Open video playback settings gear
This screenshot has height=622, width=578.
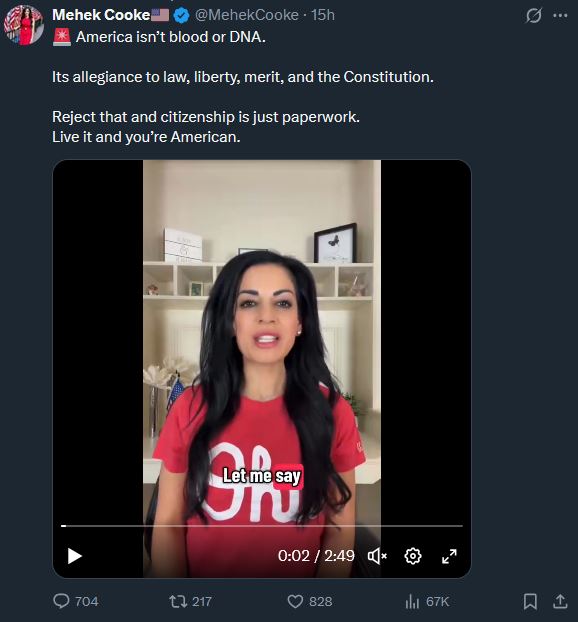413,556
